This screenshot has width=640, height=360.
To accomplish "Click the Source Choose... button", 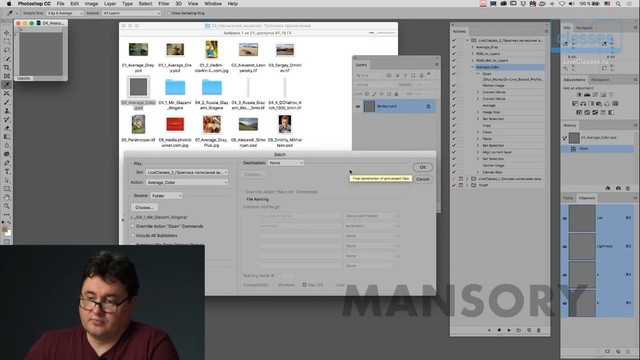I will 144,208.
